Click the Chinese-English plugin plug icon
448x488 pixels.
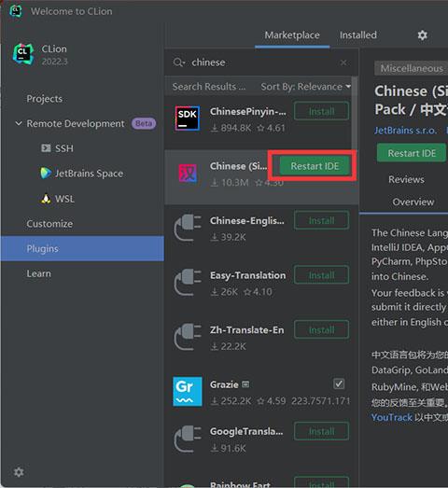(x=188, y=228)
